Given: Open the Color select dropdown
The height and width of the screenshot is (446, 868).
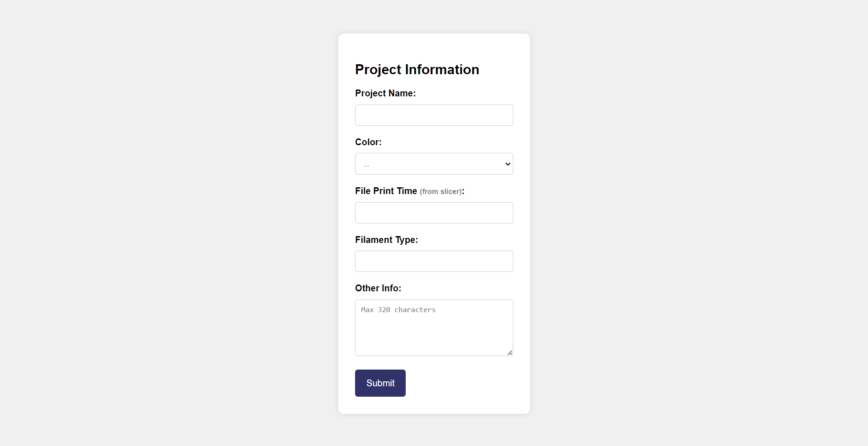Looking at the screenshot, I should (x=434, y=164).
